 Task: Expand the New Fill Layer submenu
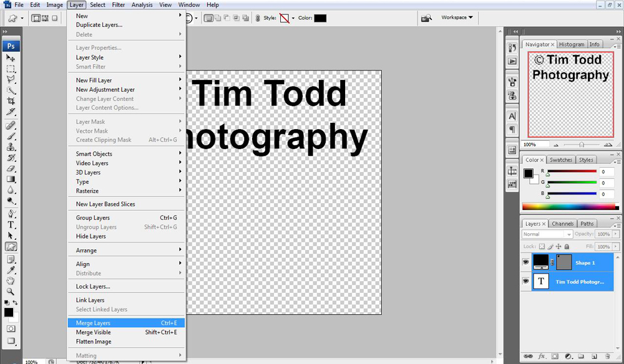pyautogui.click(x=126, y=80)
